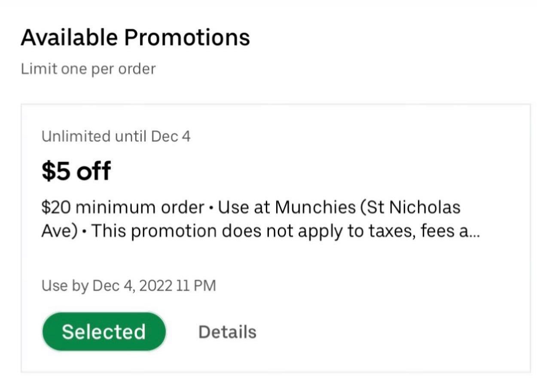The width and height of the screenshot is (537, 392).
Task: Click the $5 off promotion title
Action: pyautogui.click(x=76, y=171)
